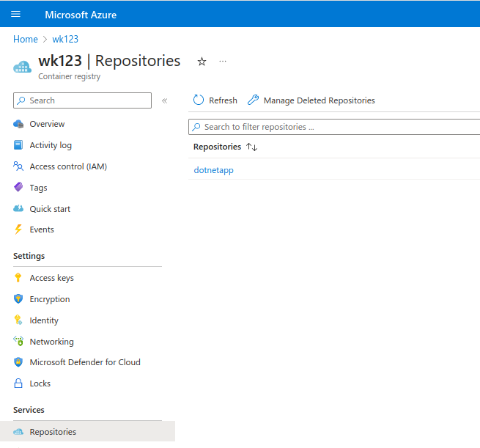Sort by Repositories column arrows
This screenshot has width=480, height=448.
(x=251, y=147)
